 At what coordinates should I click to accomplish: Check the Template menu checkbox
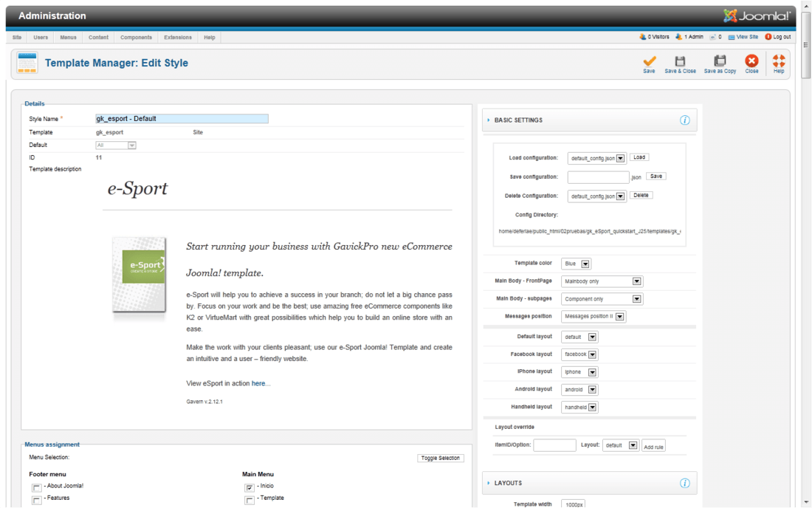click(x=250, y=500)
